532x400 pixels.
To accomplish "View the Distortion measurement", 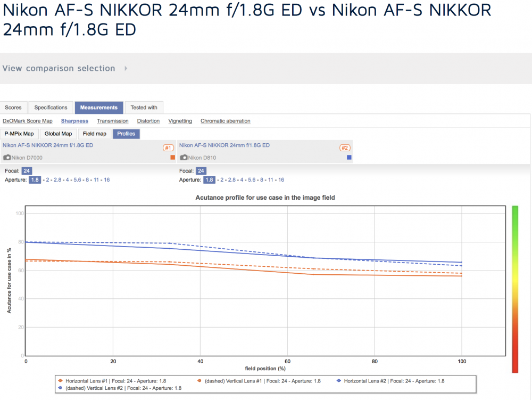I will pyautogui.click(x=148, y=121).
